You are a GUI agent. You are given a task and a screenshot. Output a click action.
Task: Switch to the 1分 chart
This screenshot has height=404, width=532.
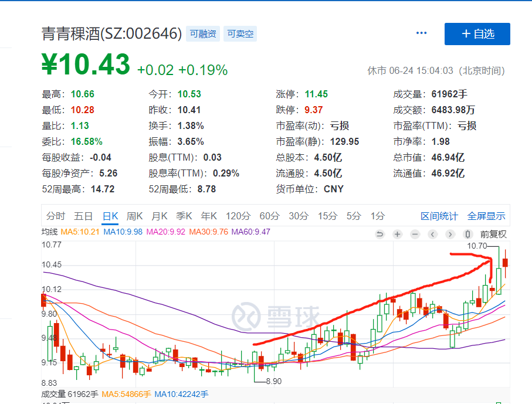[378, 216]
